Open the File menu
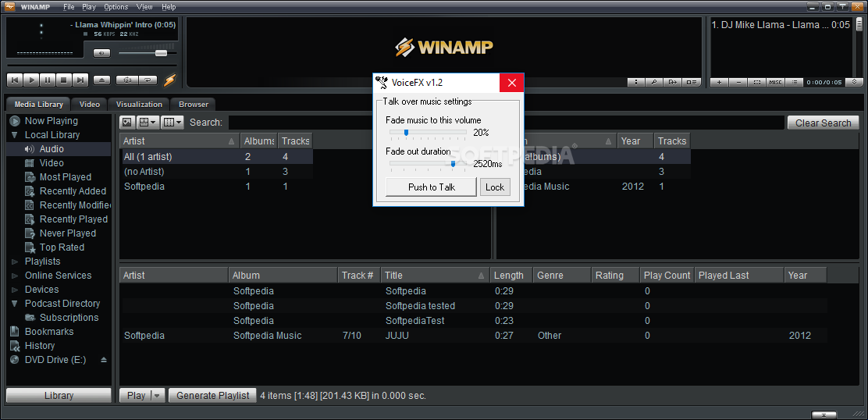 pyautogui.click(x=69, y=7)
